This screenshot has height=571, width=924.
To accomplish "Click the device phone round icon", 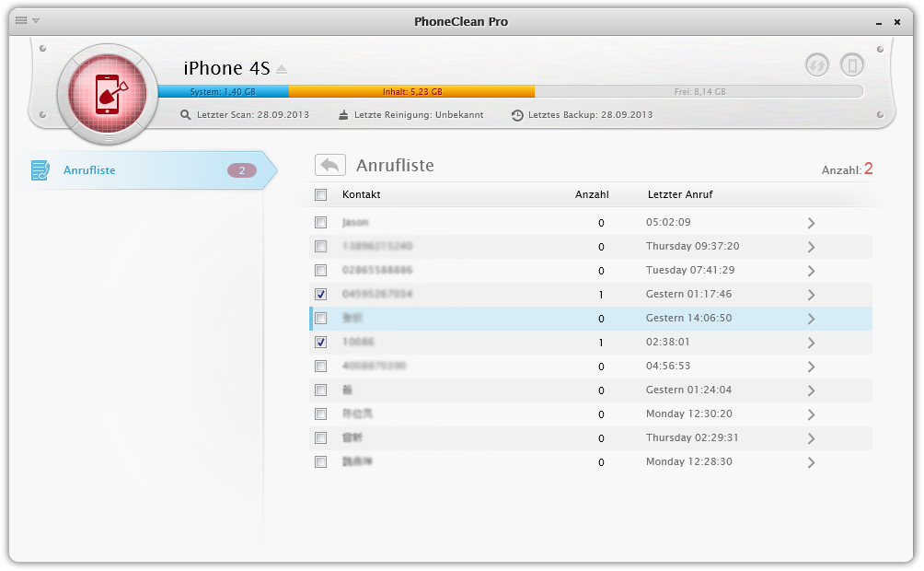I will coord(851,64).
